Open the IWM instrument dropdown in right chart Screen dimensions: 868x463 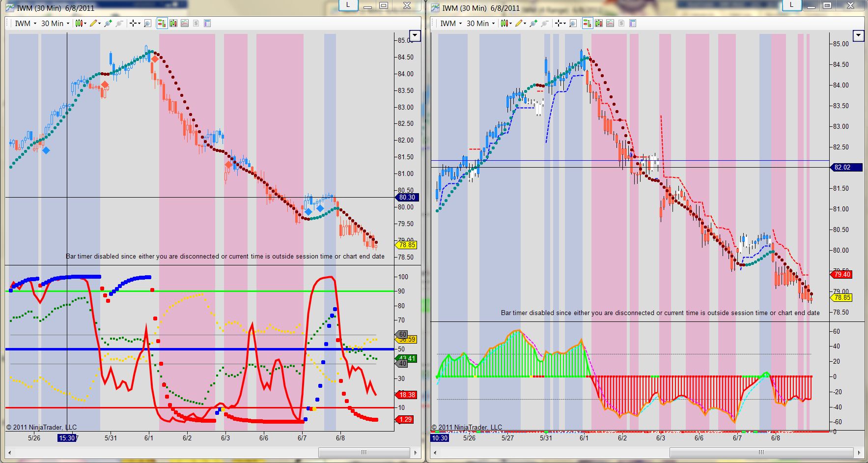pos(450,23)
